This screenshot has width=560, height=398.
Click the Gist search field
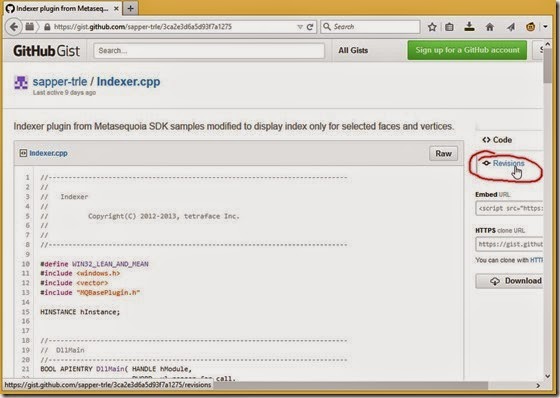tap(209, 51)
